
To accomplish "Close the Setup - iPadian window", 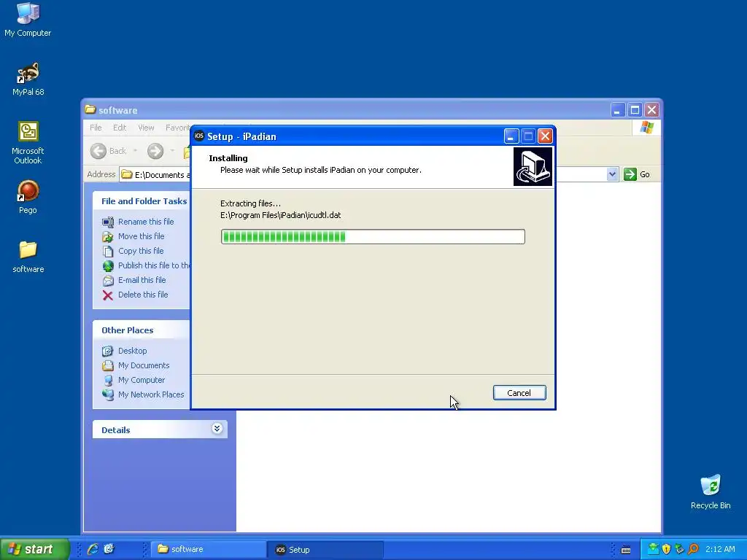I will tap(545, 136).
